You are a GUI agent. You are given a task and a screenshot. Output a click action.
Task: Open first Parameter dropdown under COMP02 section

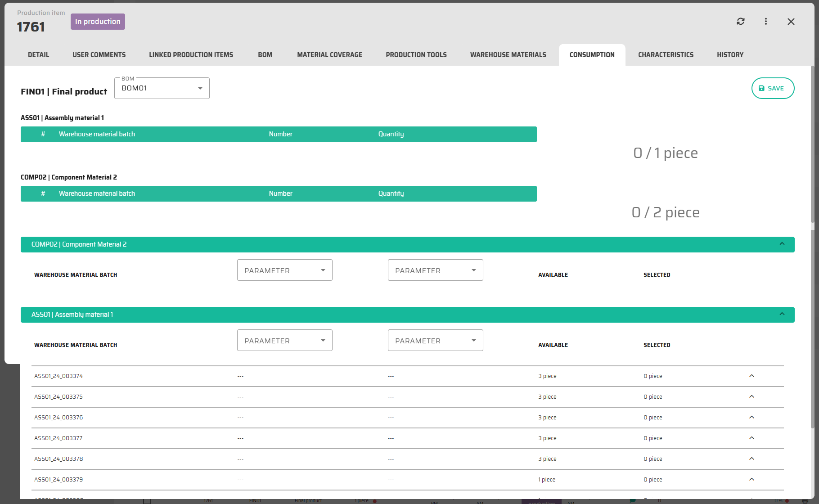(x=284, y=270)
